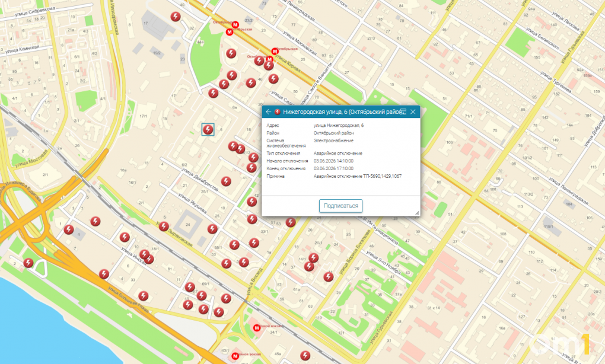Select outage marker left of building 33/1
The width and height of the screenshot is (605, 364).
click(x=254, y=242)
